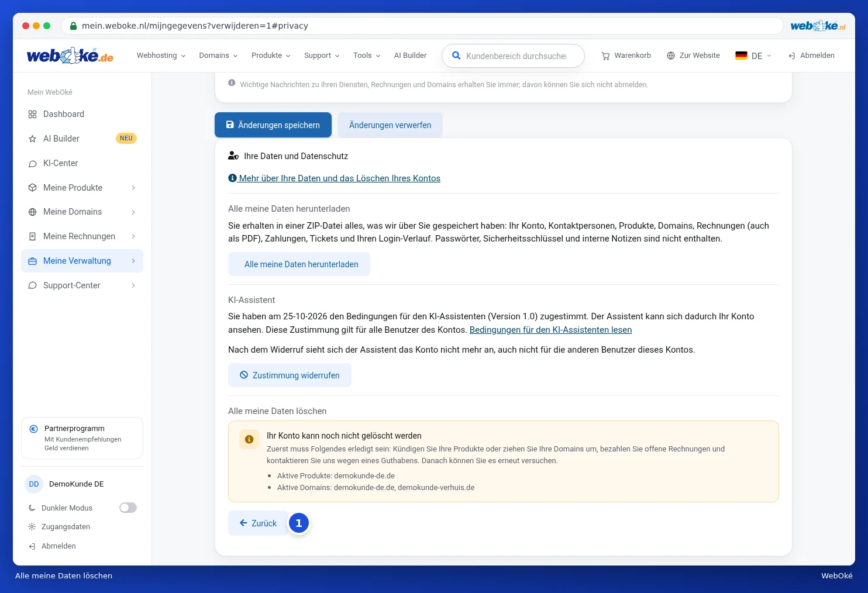Click the Zugangsdaten gear icon
The image size is (868, 593).
click(x=32, y=527)
